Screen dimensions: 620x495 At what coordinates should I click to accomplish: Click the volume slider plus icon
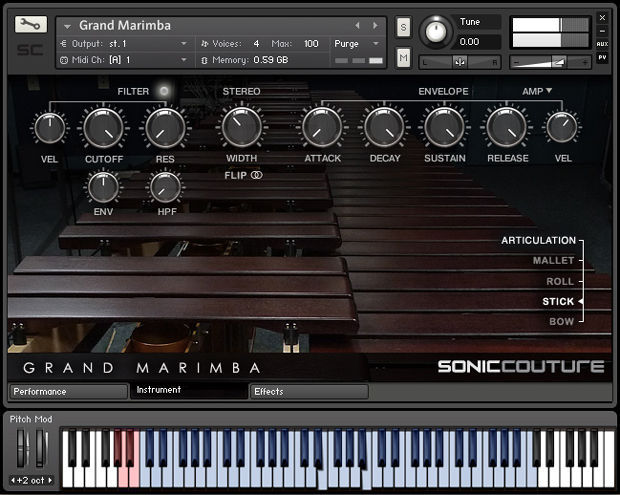tap(584, 62)
